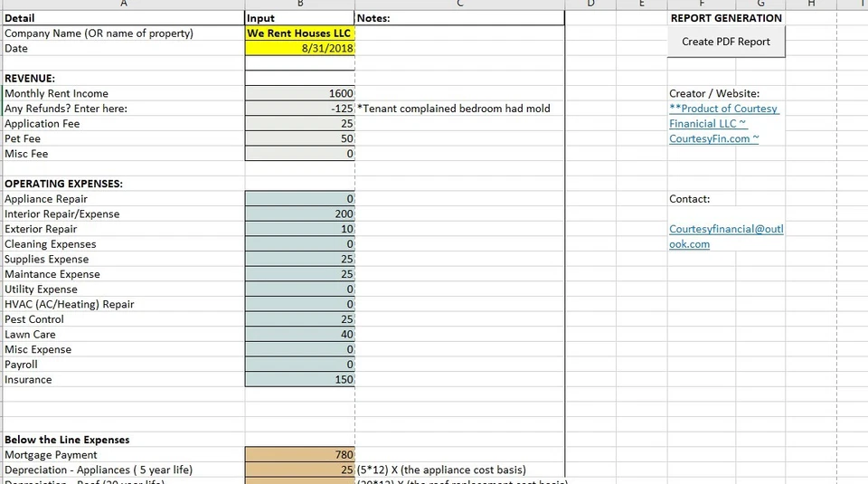Select the Misc Expense input cell
Image resolution: width=868 pixels, height=484 pixels.
click(x=299, y=349)
